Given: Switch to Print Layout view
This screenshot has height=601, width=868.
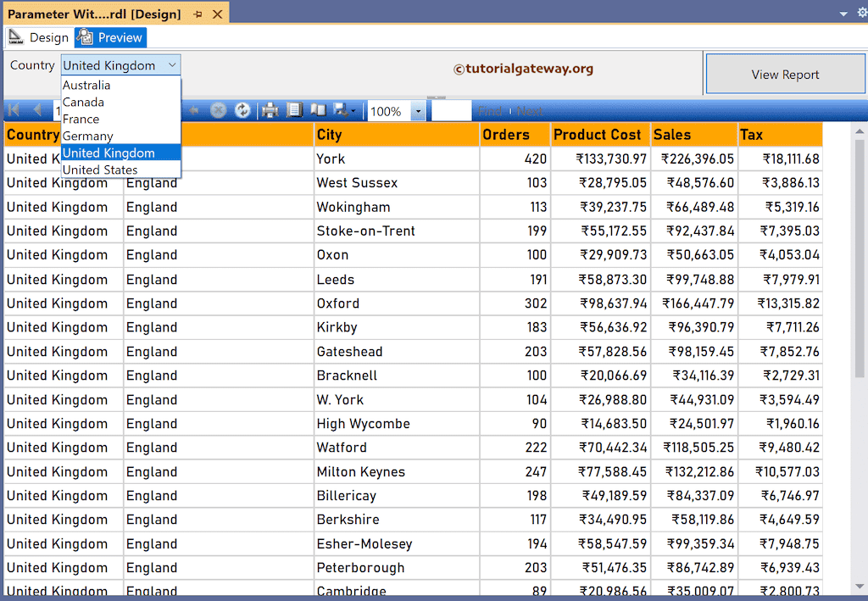Looking at the screenshot, I should (x=294, y=110).
